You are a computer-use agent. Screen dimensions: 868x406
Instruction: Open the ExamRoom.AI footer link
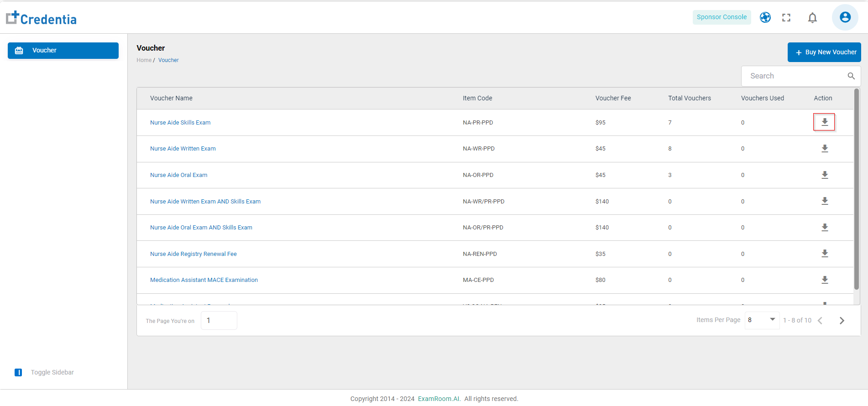click(439, 399)
